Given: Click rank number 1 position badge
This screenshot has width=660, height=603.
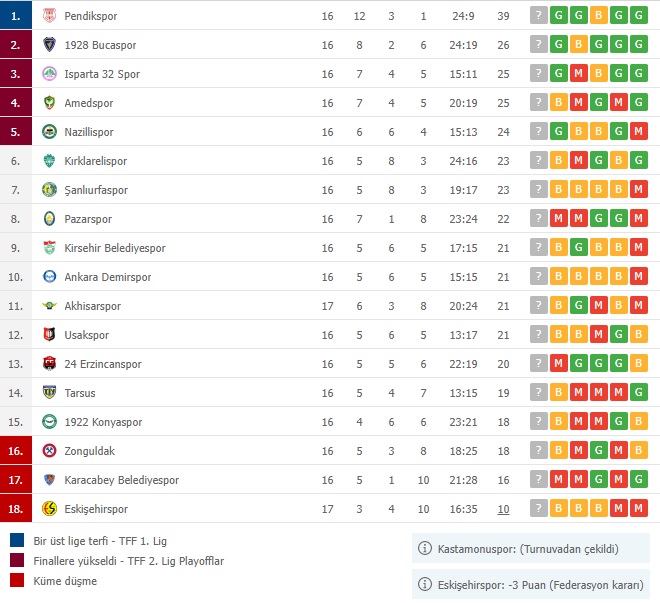Looking at the screenshot, I should pyautogui.click(x=15, y=16).
